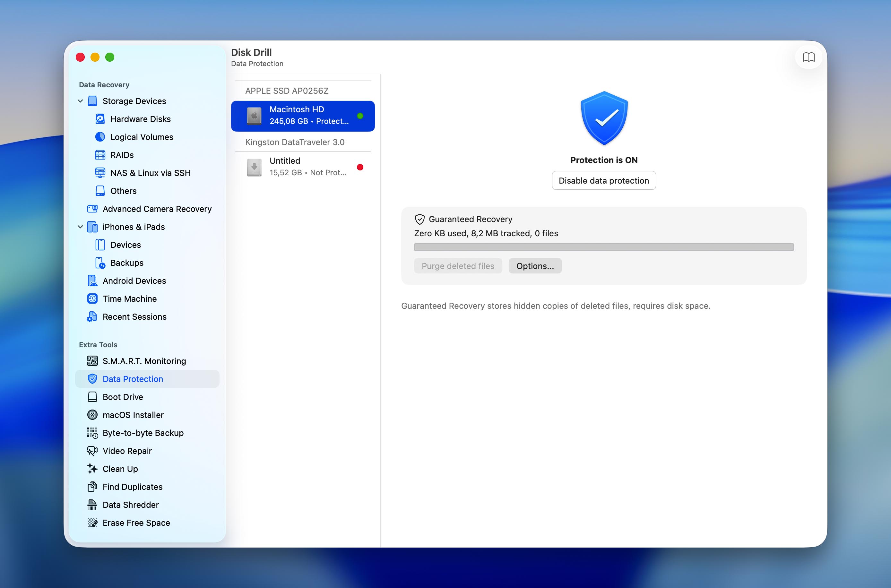Click the Devices phone icon

pyautogui.click(x=100, y=245)
